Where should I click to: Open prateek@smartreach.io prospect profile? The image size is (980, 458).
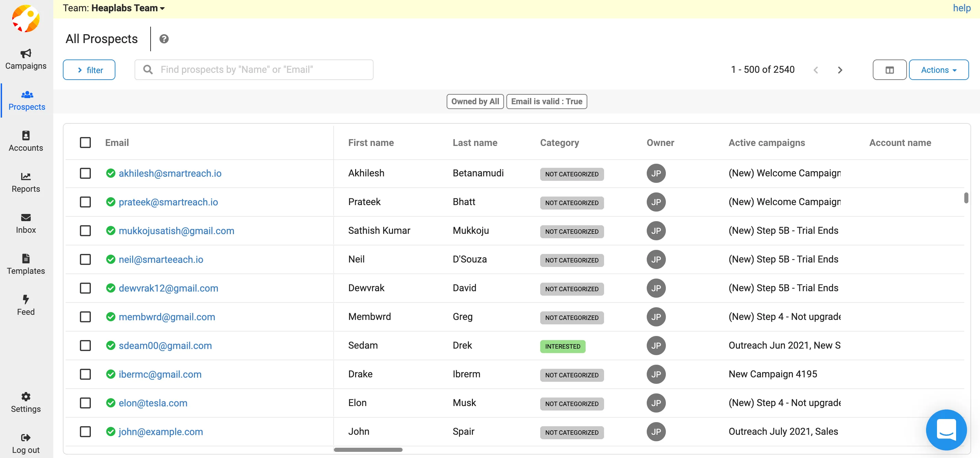pos(169,202)
